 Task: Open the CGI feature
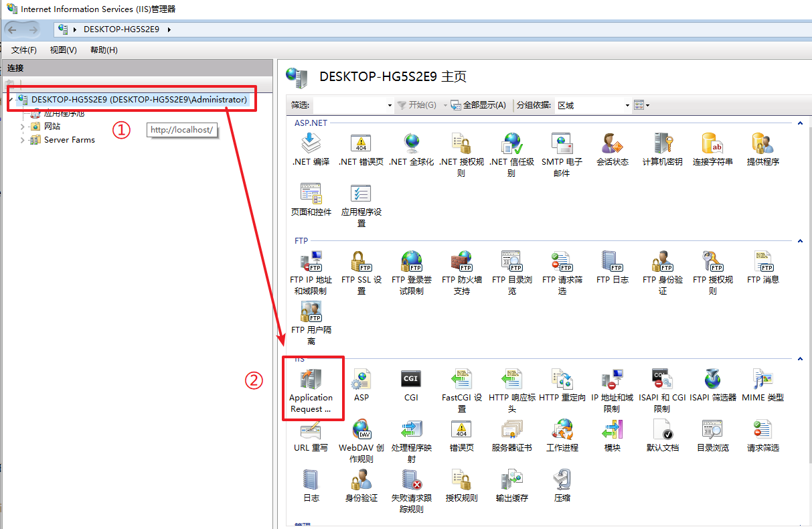tap(412, 385)
